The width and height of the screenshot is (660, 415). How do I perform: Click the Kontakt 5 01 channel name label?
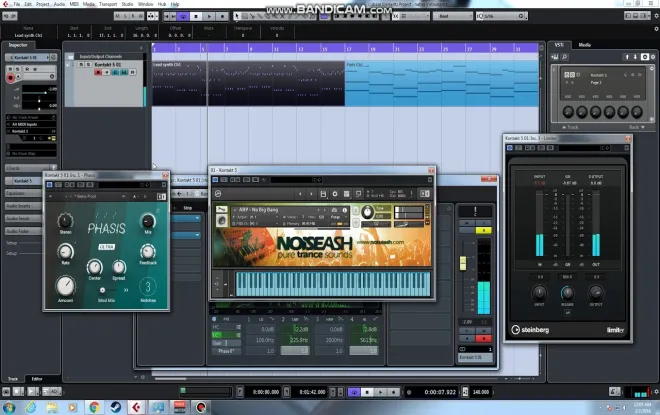(475, 357)
